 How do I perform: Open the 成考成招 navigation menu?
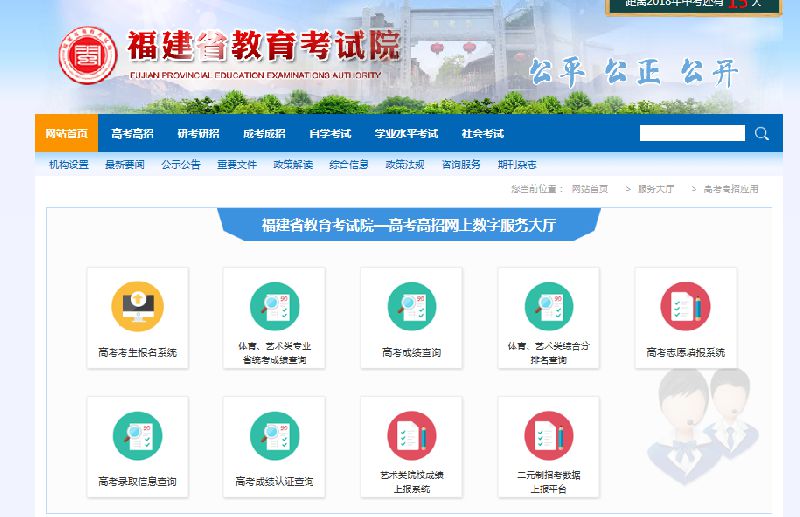(x=264, y=134)
